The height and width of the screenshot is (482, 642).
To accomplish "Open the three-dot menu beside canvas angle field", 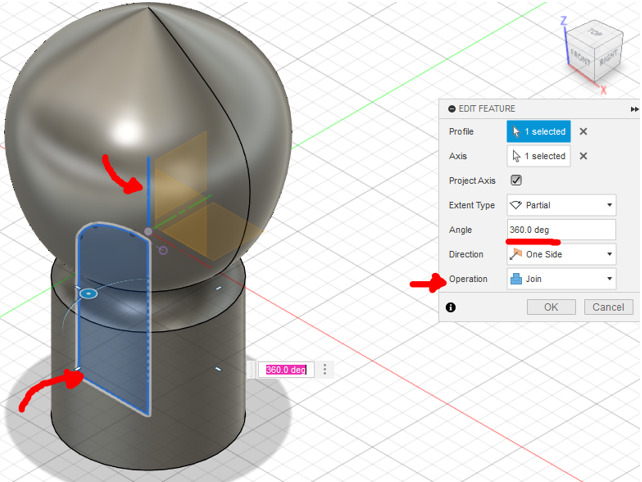I will pos(325,369).
